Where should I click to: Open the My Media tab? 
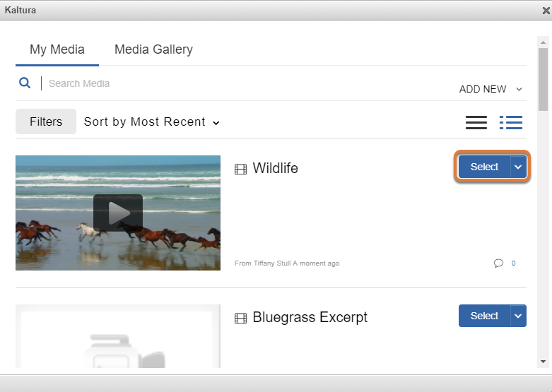(57, 49)
